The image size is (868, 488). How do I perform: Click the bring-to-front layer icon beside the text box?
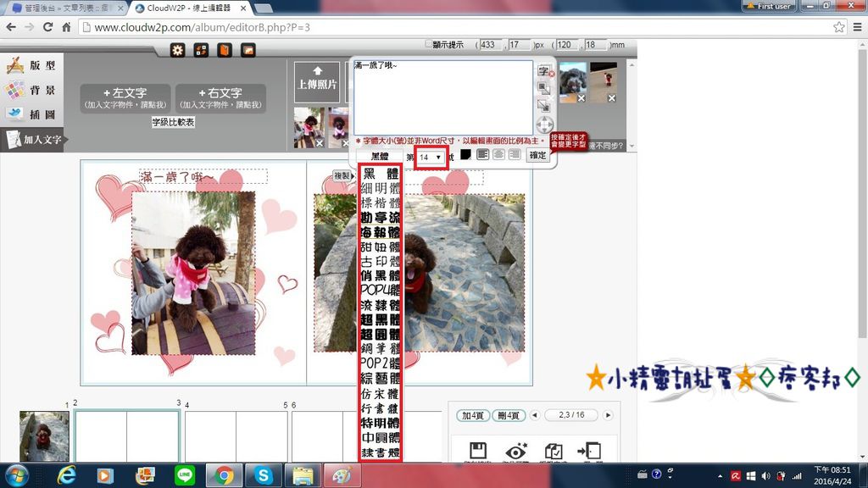pos(544,88)
